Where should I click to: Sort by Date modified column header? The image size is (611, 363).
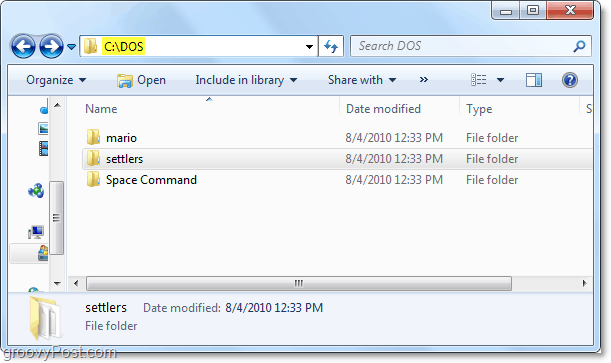[399, 109]
